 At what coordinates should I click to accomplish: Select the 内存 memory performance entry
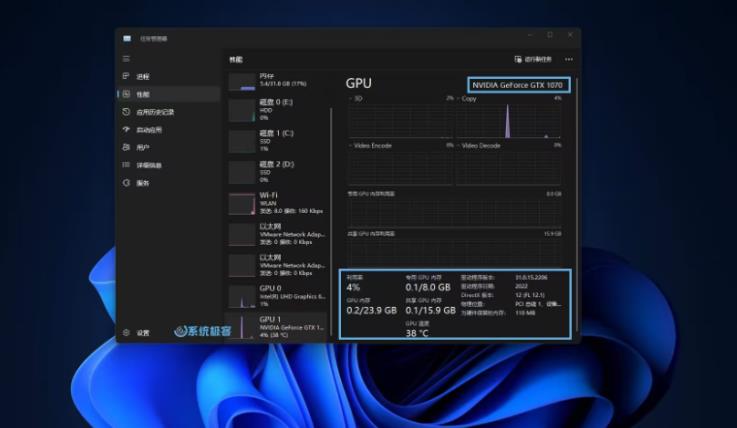[x=277, y=81]
